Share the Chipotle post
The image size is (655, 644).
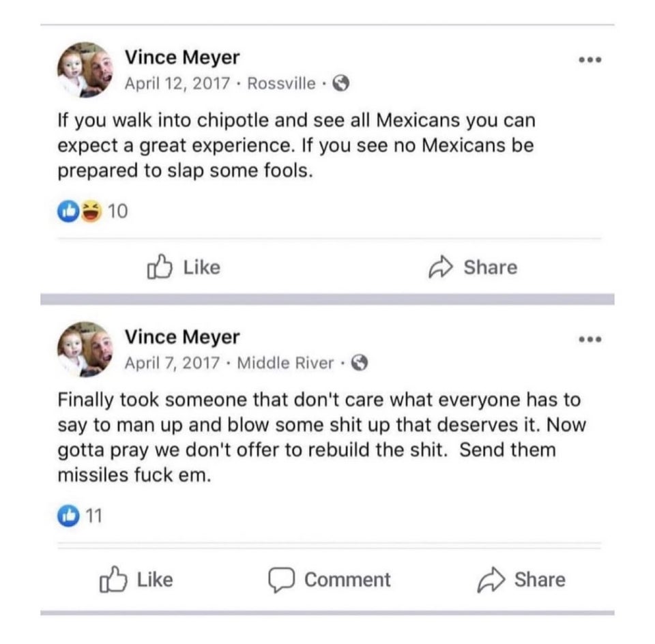point(473,267)
